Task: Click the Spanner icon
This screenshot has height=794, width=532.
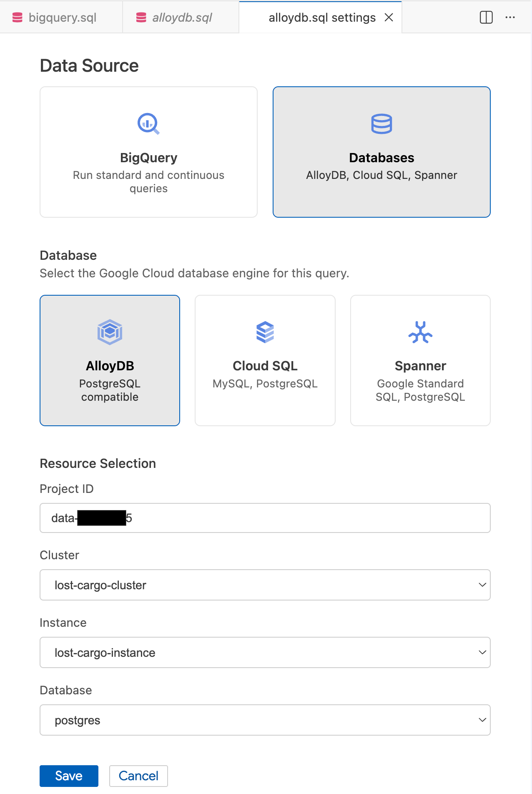Action: pos(420,332)
